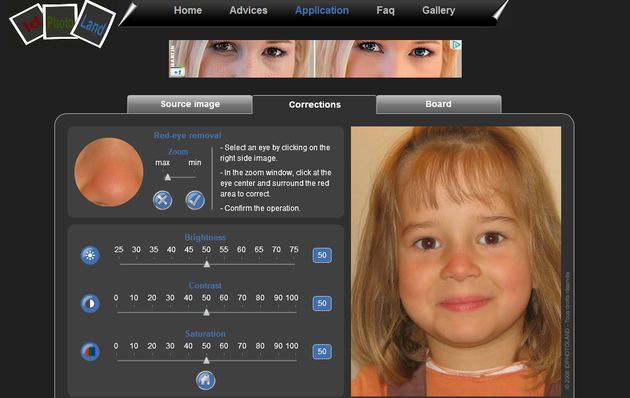Open the Home menu item

pyautogui.click(x=188, y=10)
